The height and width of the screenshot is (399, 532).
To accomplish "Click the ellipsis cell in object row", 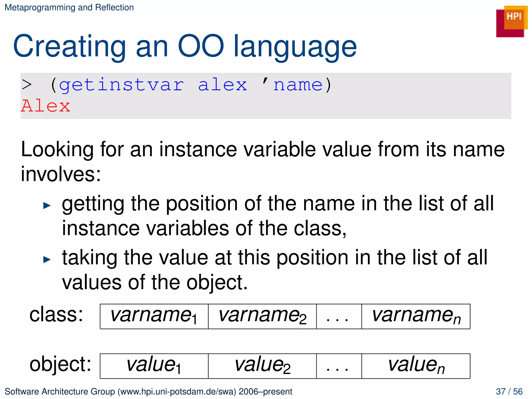I will (339, 366).
